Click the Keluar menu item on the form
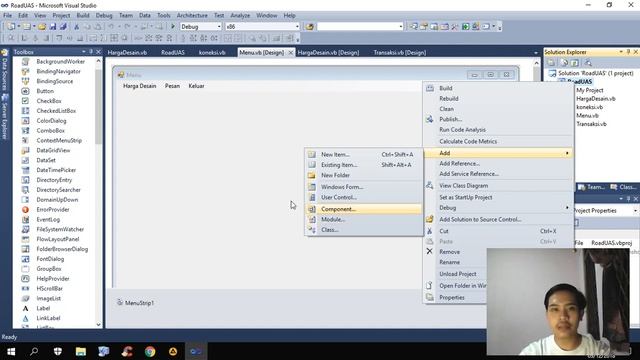 pyautogui.click(x=196, y=86)
